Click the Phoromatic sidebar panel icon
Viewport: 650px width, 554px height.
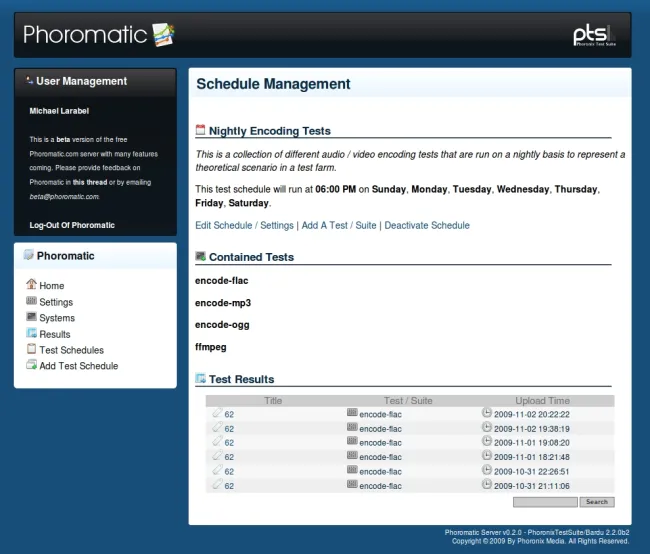(28, 255)
